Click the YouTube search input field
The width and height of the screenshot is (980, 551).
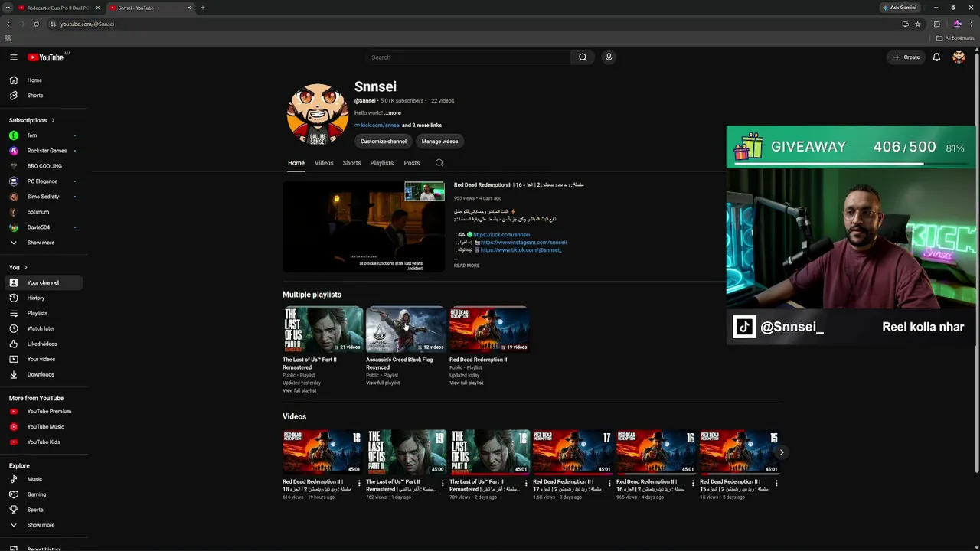pos(468,57)
